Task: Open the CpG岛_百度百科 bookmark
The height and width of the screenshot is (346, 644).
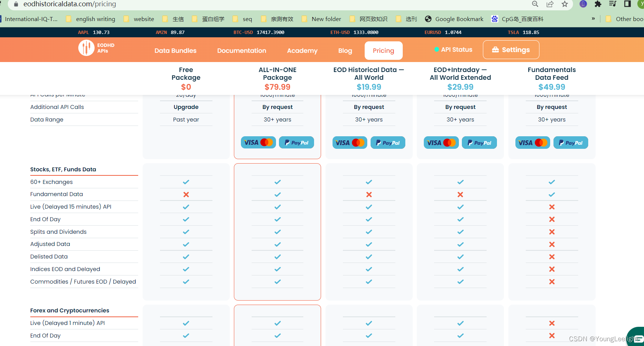Action: pos(517,19)
